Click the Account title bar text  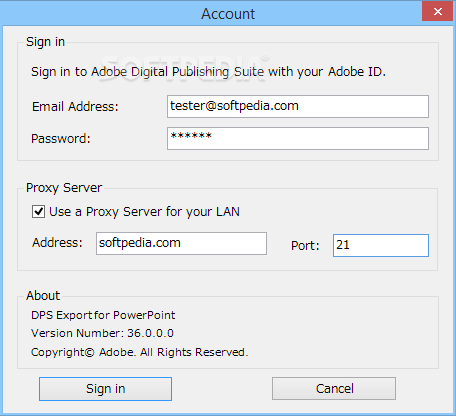(x=228, y=14)
